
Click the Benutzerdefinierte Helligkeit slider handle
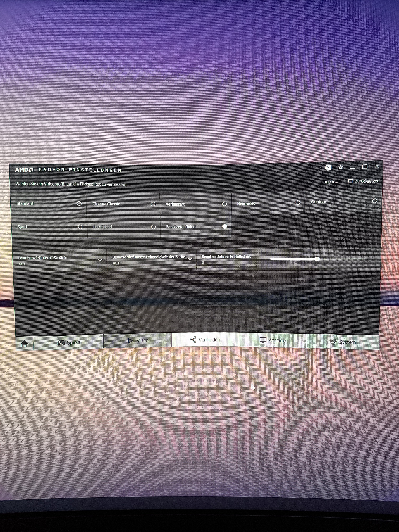[x=317, y=259]
